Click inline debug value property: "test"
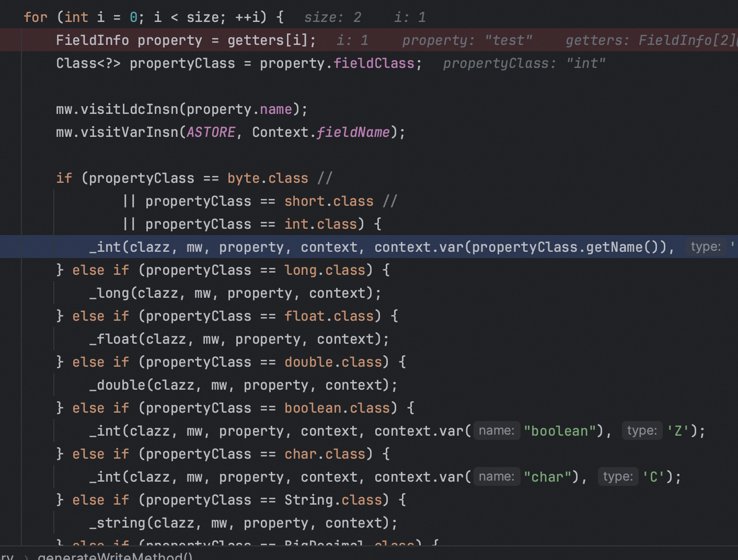The width and height of the screenshot is (738, 560). click(467, 40)
